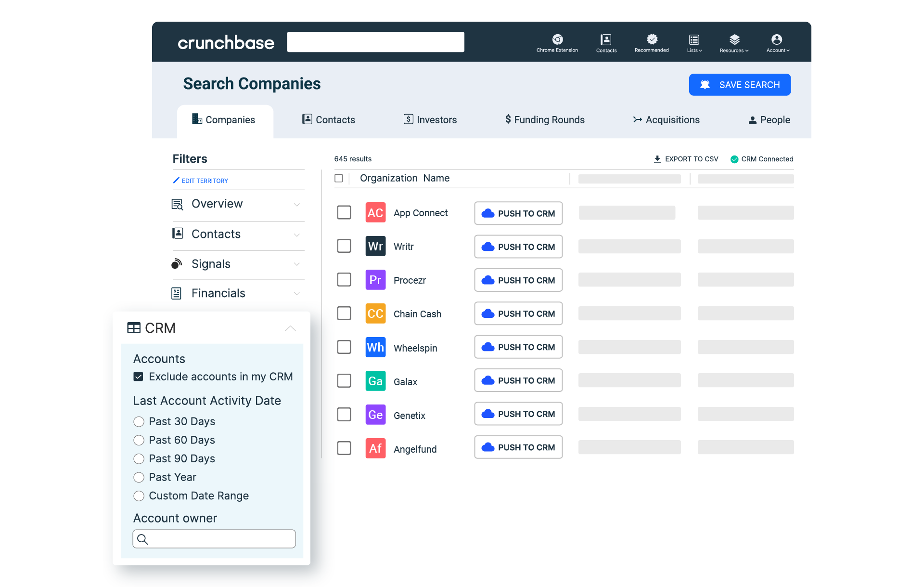This screenshot has height=587, width=924.
Task: Open the Recommended badge icon
Action: 652,39
